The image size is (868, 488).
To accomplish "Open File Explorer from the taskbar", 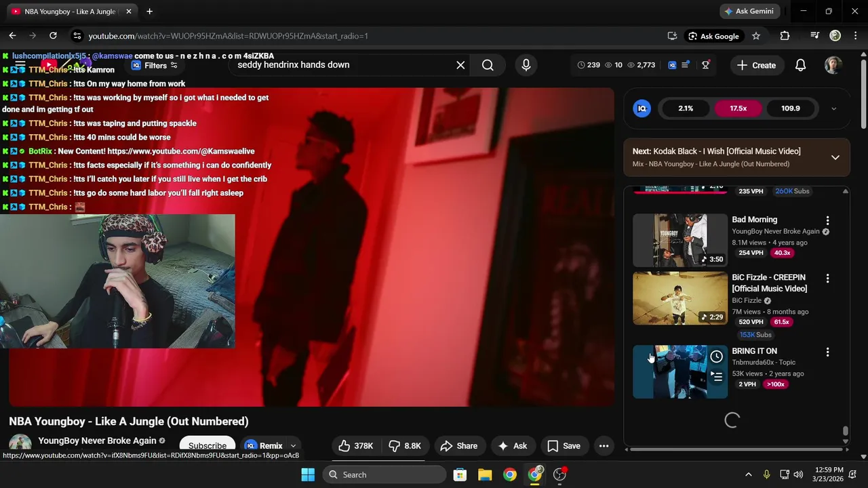I will pyautogui.click(x=485, y=474).
